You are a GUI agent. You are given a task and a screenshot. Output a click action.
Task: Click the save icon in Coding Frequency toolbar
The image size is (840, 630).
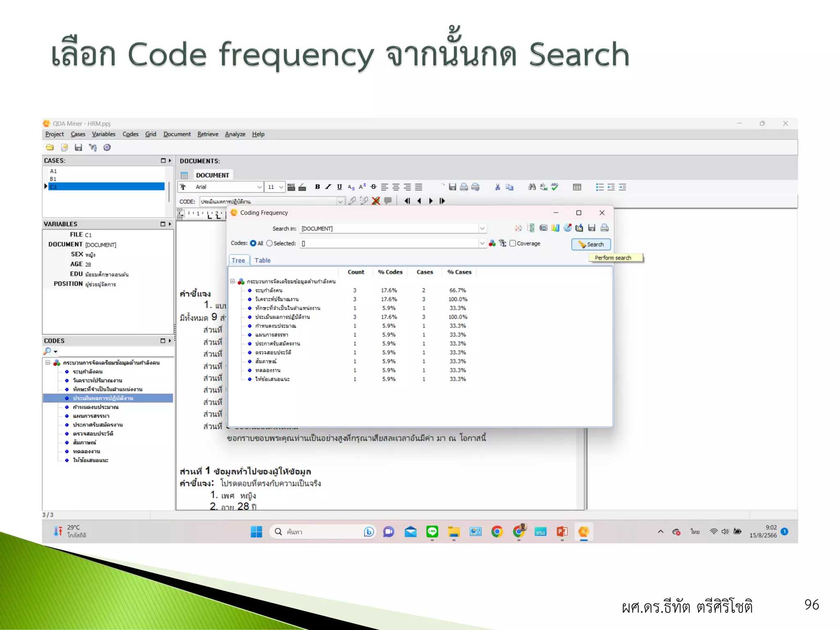pos(591,228)
